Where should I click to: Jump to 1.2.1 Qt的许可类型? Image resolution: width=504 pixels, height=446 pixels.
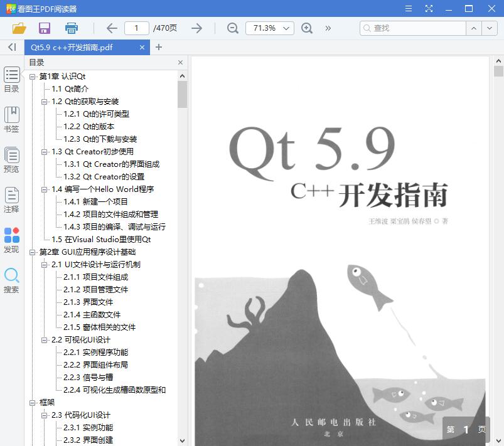tap(96, 114)
